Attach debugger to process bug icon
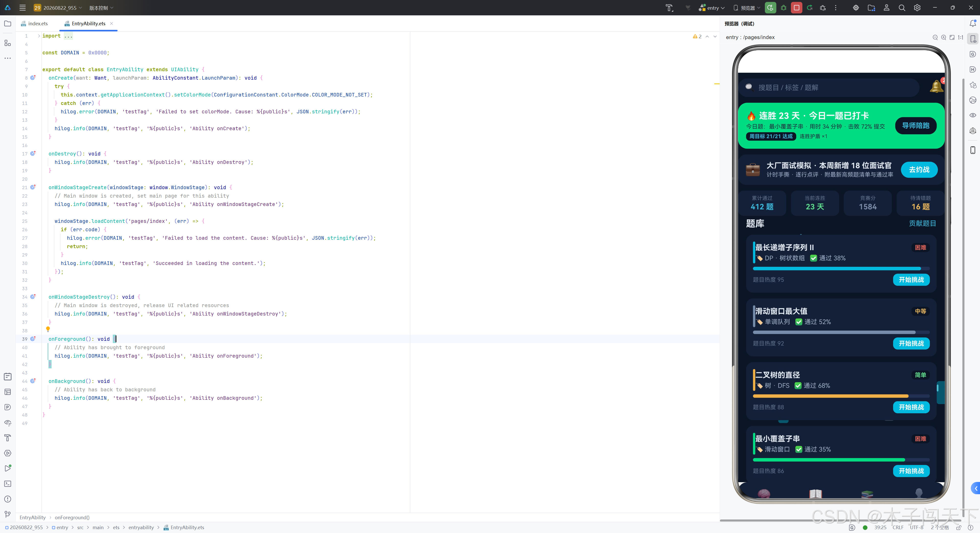This screenshot has height=533, width=980. [x=823, y=8]
